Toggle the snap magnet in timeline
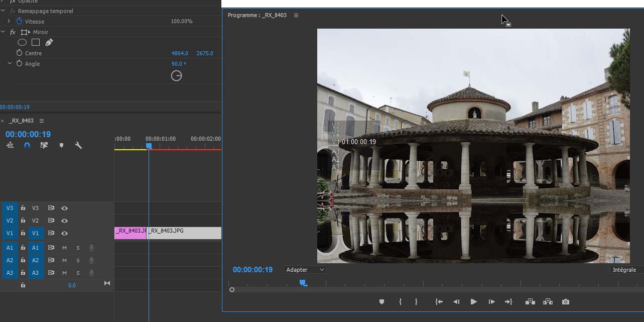The image size is (644, 322). click(27, 145)
